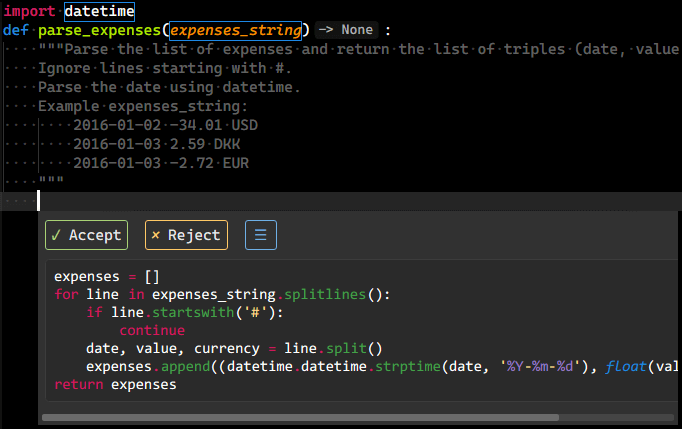The width and height of the screenshot is (682, 429).
Task: Click the checkmark icon on Accept
Action: [56, 235]
